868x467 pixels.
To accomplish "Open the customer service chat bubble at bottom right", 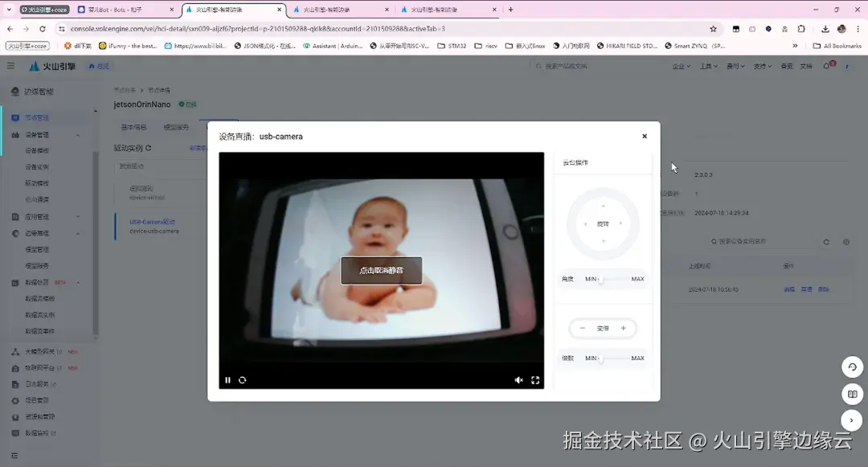I will point(852,367).
